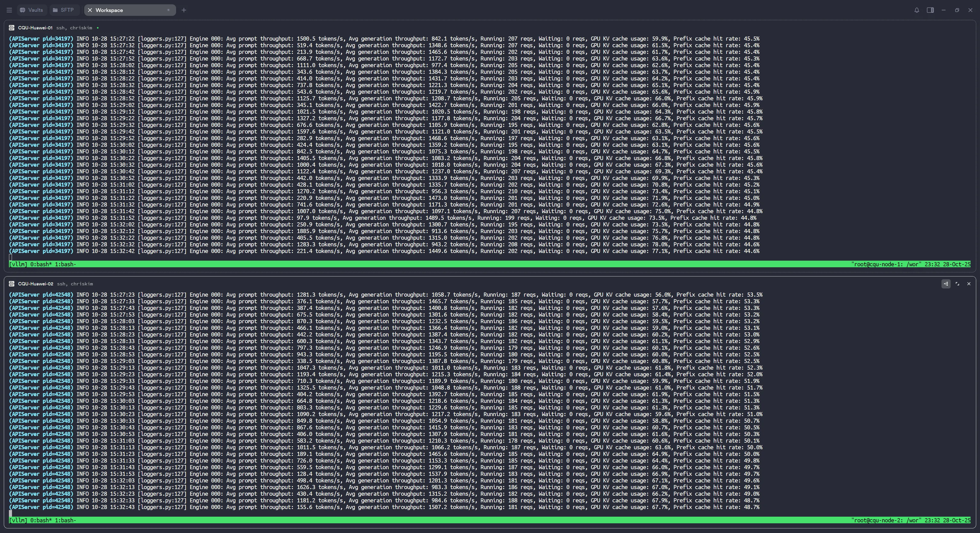Screen dimensions: 980x533
Task: Select the Workspace tab label
Action: click(x=109, y=10)
